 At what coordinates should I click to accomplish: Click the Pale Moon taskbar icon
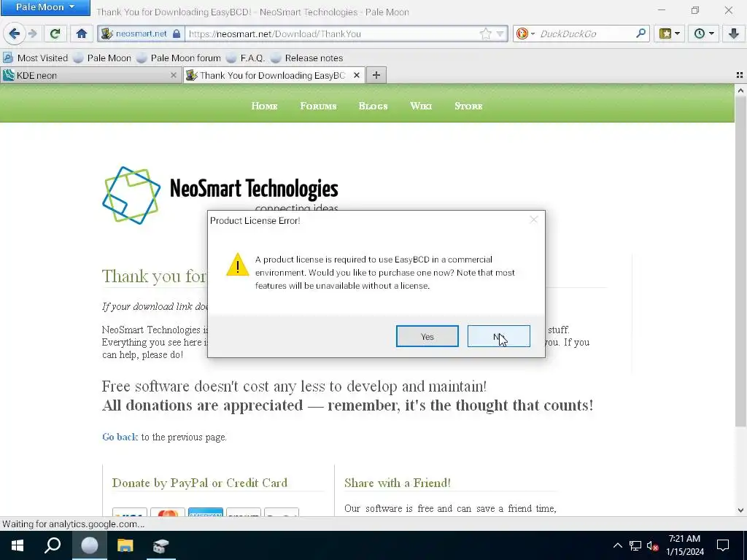pos(89,545)
